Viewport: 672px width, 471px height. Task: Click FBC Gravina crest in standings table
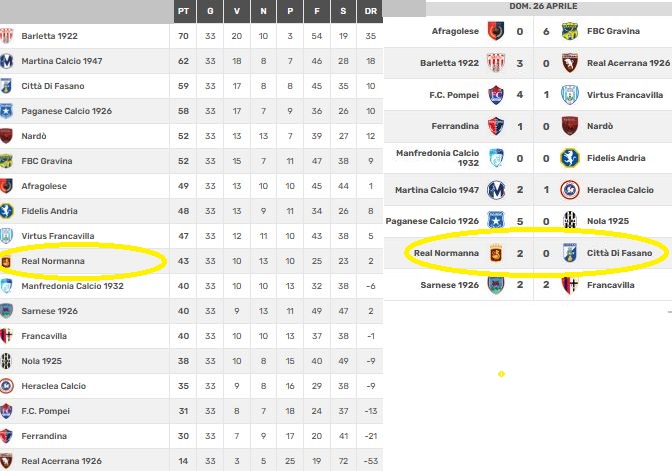[x=6, y=161]
